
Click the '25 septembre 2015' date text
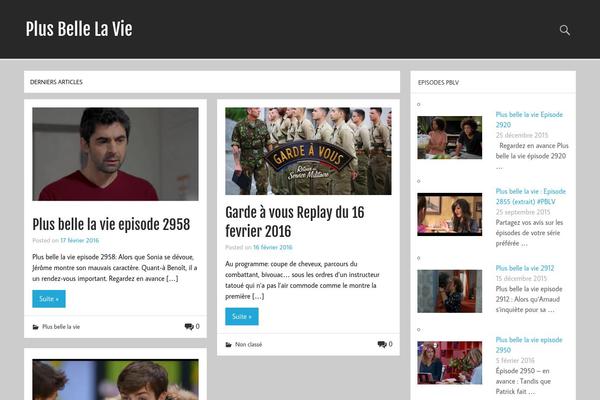point(523,212)
